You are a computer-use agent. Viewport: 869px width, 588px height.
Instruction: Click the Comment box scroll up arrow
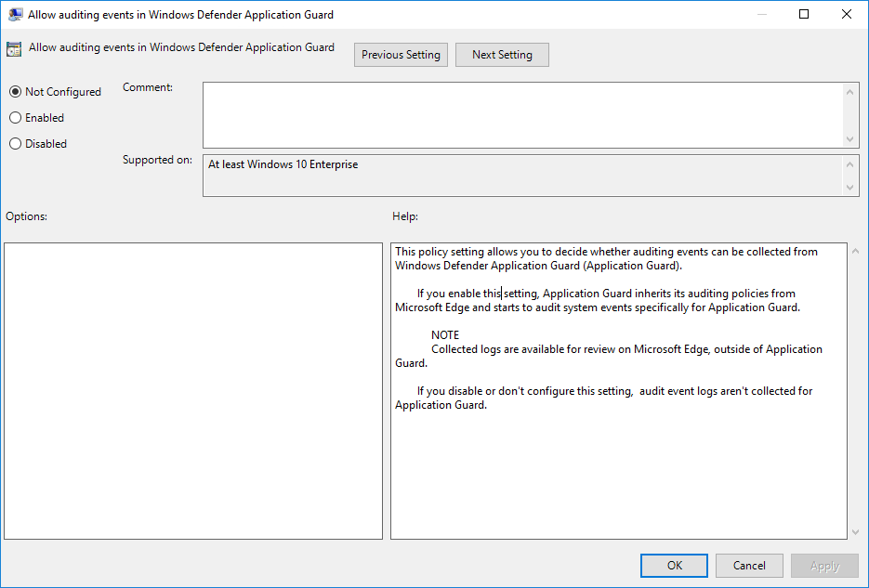pyautogui.click(x=850, y=92)
